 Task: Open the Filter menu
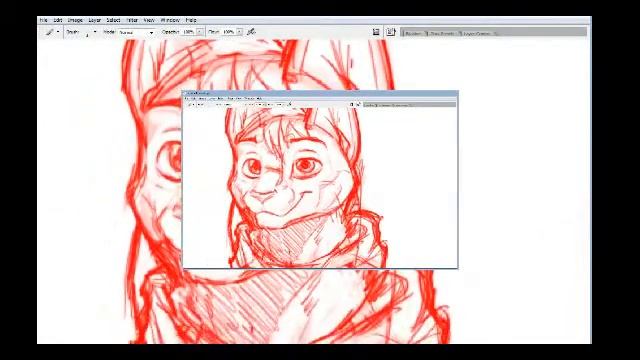[x=132, y=20]
